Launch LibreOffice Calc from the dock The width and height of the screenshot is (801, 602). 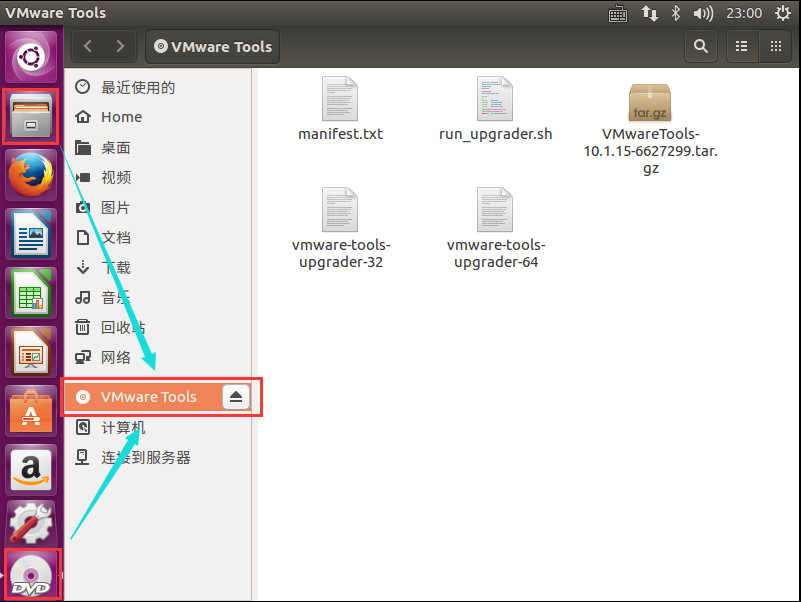click(31, 293)
